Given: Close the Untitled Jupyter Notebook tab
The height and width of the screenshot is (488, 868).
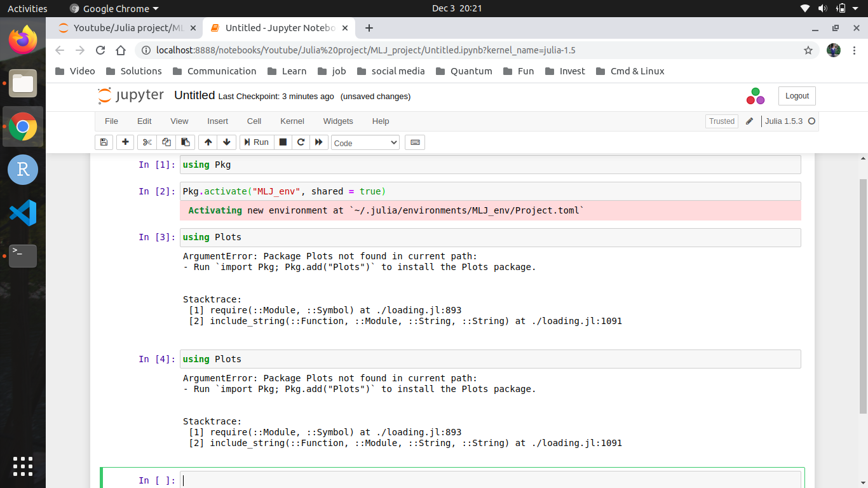Looking at the screenshot, I should pyautogui.click(x=345, y=28).
